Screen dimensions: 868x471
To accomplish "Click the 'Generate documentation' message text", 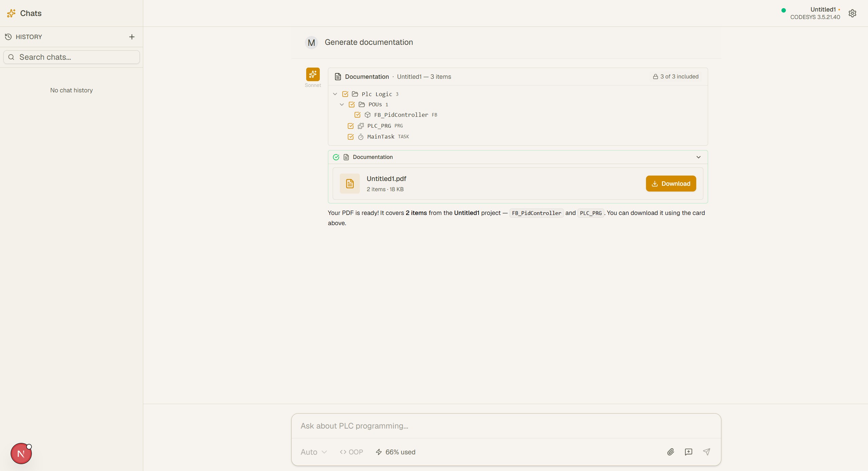I will (369, 42).
